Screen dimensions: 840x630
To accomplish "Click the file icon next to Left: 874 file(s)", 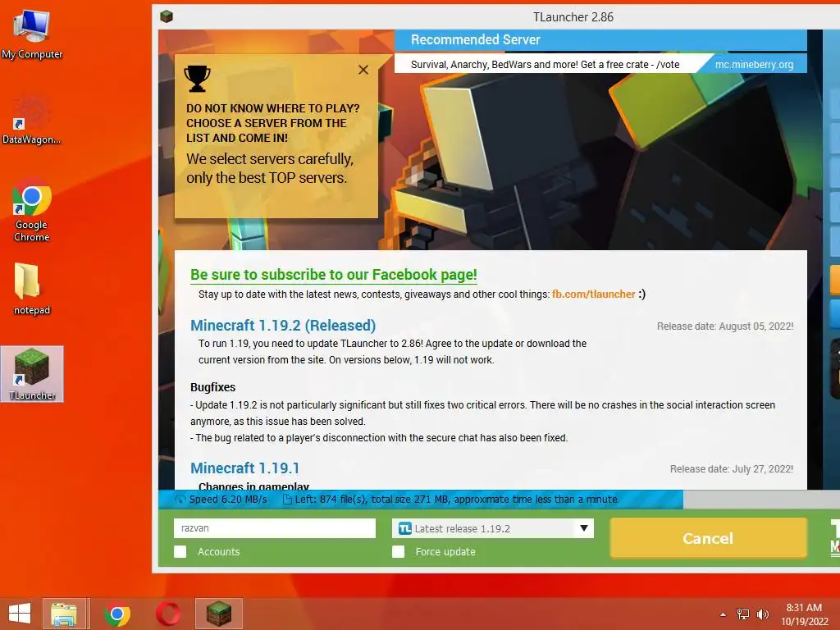I will (x=287, y=500).
